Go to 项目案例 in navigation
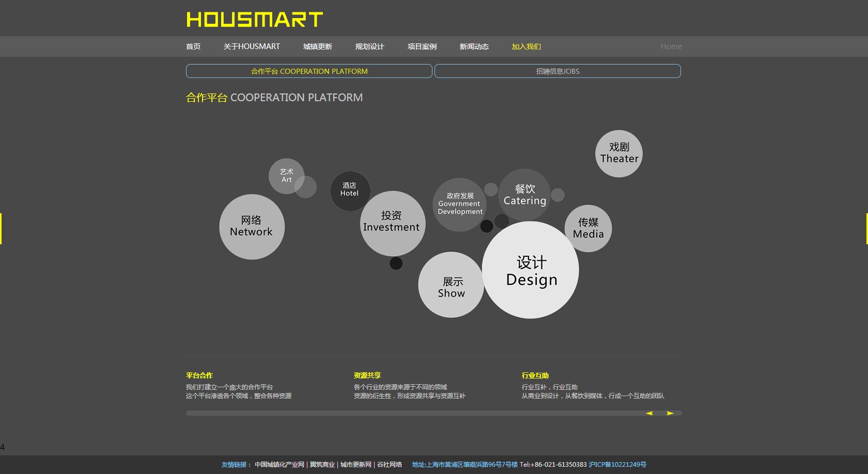The height and width of the screenshot is (474, 868). 422,46
